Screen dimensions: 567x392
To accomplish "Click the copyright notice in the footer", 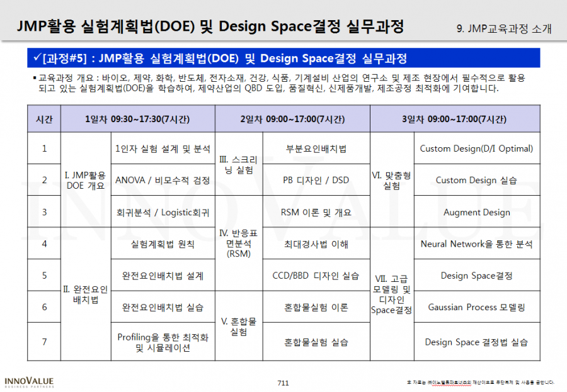I will point(481,382).
